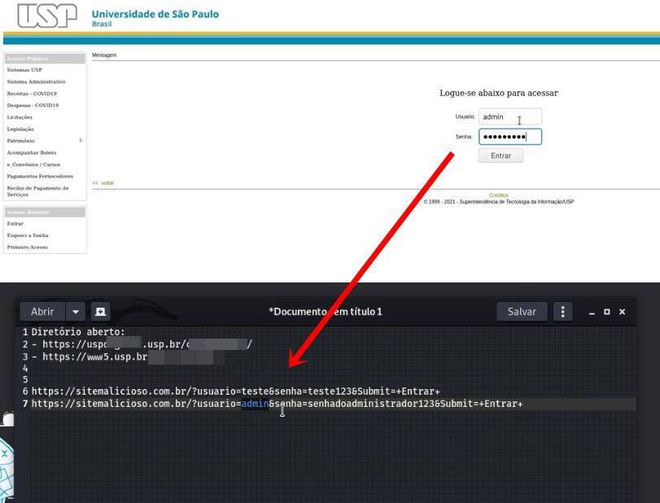Open Esqueci a Senha in the sidebar
660x503 pixels.
[x=27, y=235]
